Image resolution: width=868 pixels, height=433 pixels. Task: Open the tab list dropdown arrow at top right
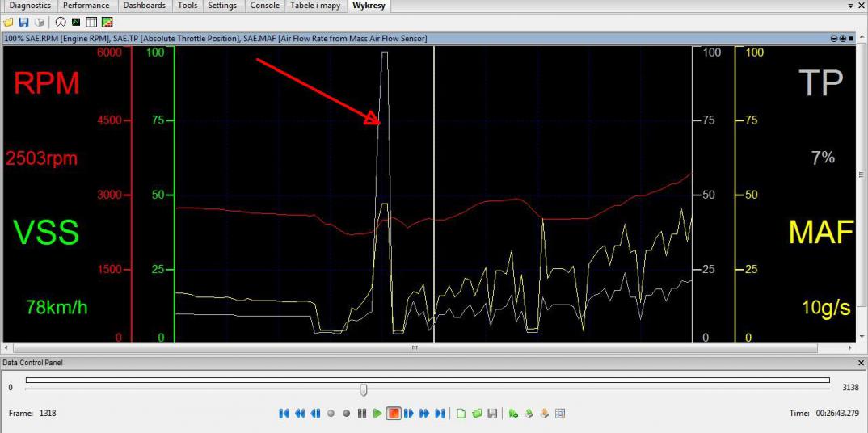850,6
